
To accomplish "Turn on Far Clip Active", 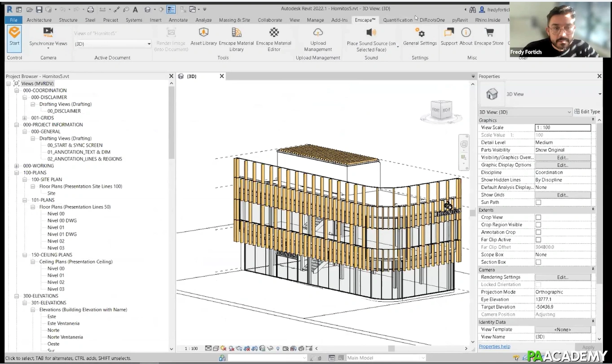I will pos(538,239).
